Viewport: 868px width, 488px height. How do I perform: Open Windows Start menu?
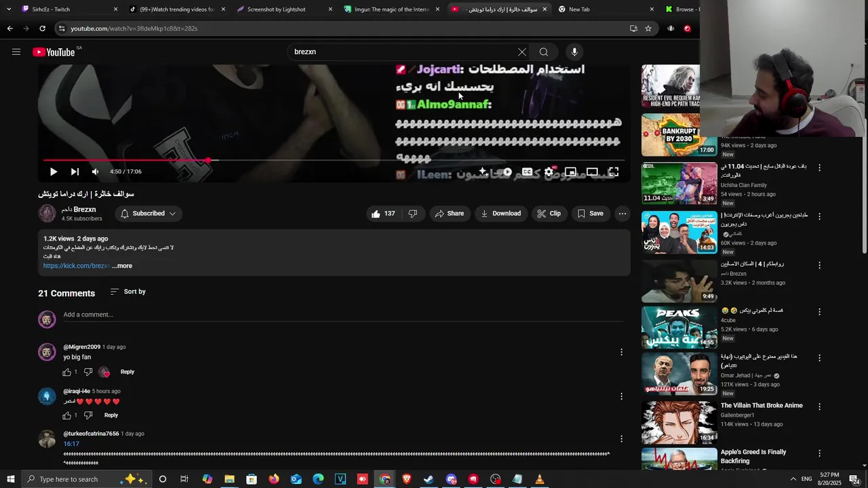11,479
